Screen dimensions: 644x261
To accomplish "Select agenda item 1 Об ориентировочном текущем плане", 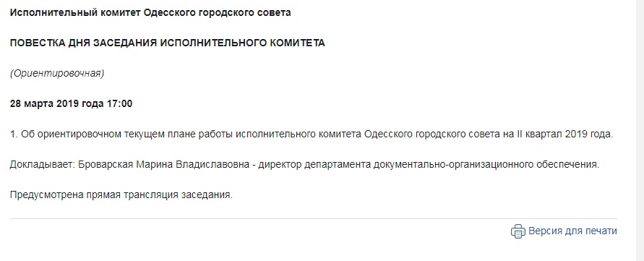I will [x=312, y=134].
